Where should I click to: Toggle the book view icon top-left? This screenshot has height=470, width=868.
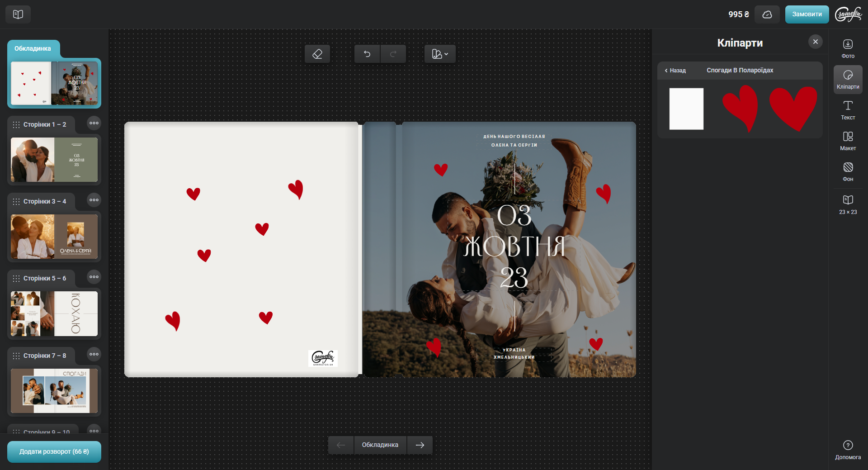point(18,14)
